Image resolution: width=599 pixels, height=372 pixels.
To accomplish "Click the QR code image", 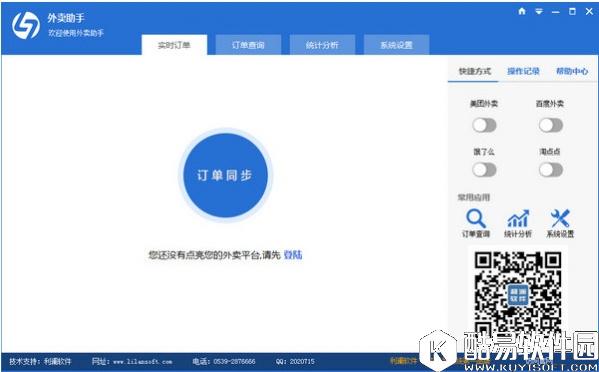I will pos(518,294).
